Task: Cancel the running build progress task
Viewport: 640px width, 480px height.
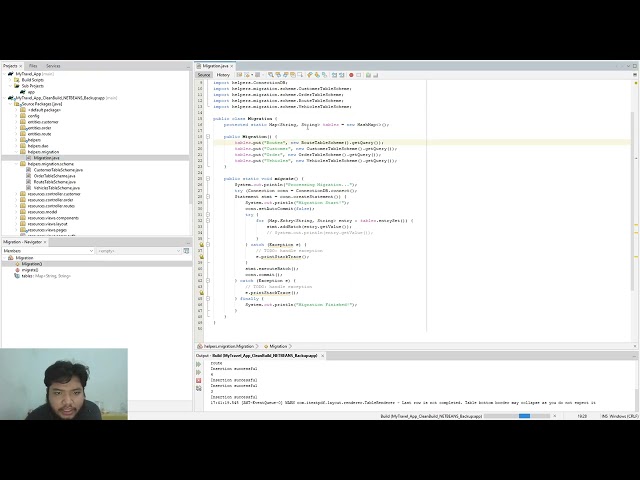Action: tap(554, 416)
